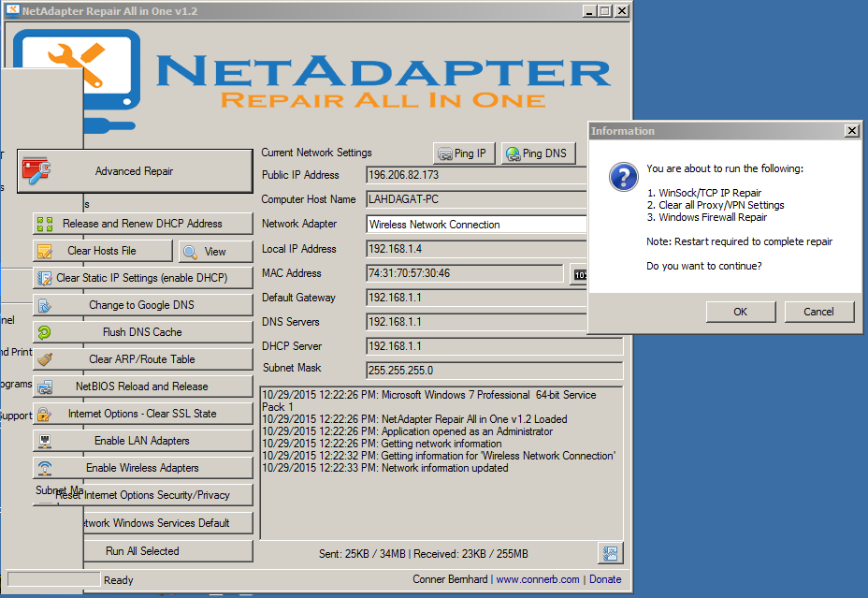The height and width of the screenshot is (598, 868).
Task: Click the magnifier icon on View button
Action: click(x=191, y=252)
